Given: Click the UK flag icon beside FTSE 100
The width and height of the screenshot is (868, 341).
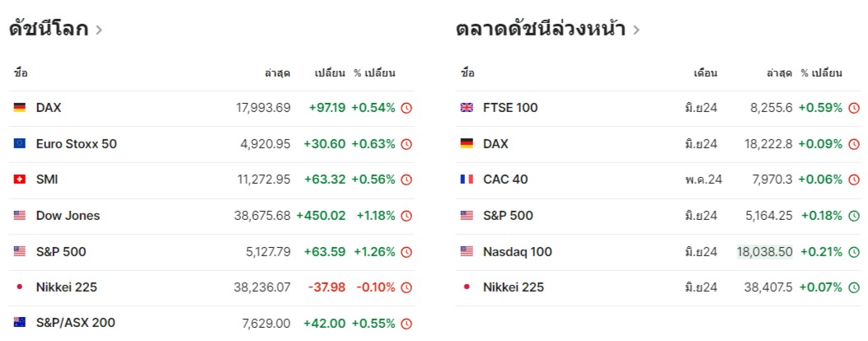Looking at the screenshot, I should click(467, 107).
